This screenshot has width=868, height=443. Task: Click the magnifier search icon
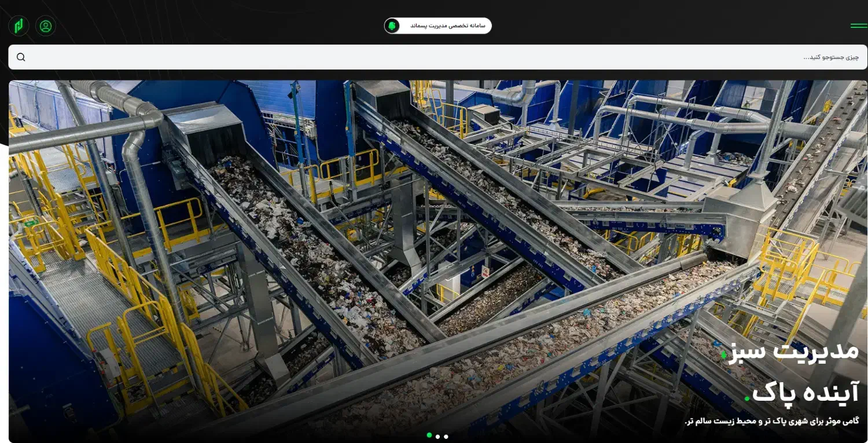21,57
